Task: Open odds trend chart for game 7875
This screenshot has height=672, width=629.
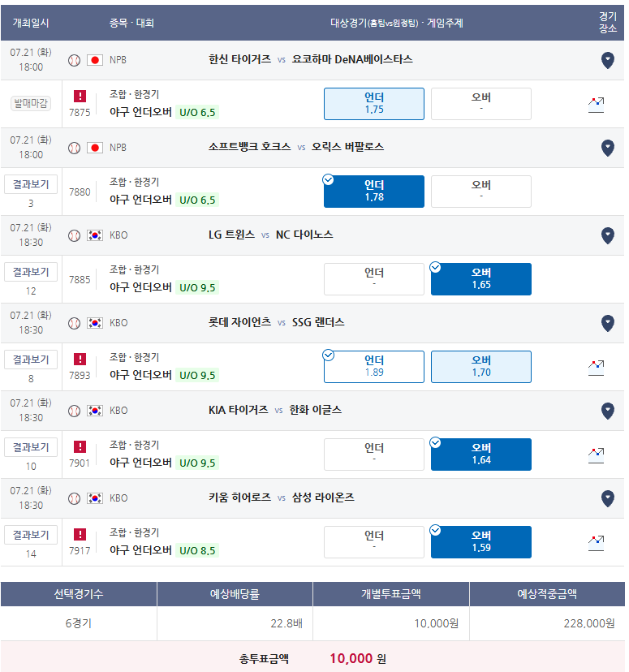Action: pos(596,105)
